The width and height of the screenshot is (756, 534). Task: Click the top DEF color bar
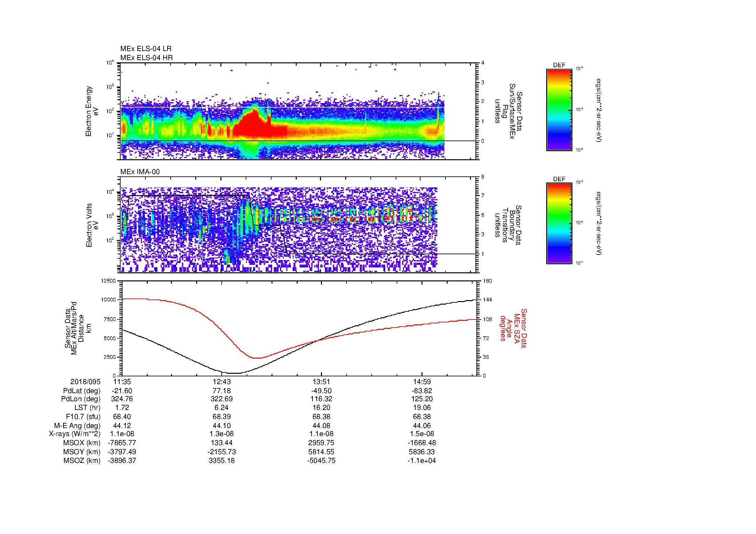click(559, 110)
